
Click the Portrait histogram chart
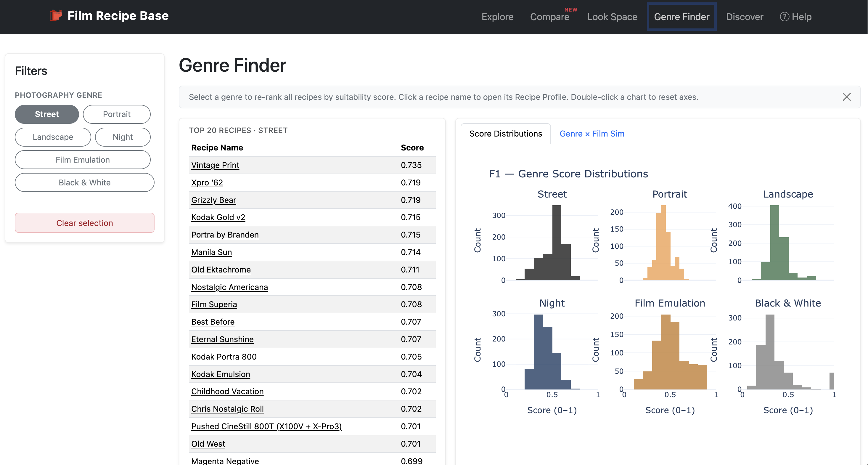point(670,243)
